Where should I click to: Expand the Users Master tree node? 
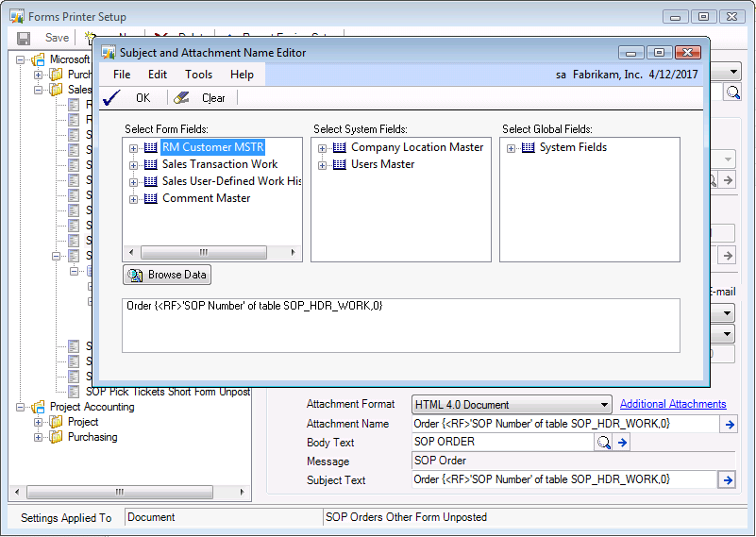pos(323,165)
